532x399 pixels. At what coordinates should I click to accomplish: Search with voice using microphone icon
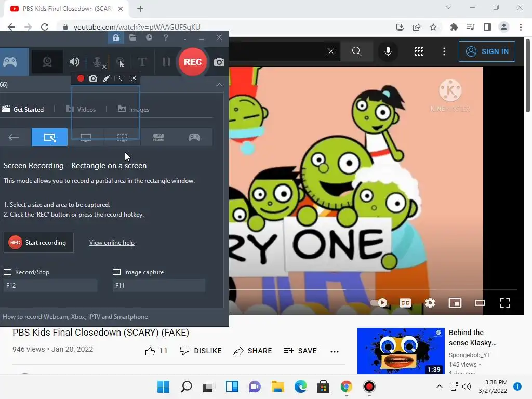coord(388,51)
